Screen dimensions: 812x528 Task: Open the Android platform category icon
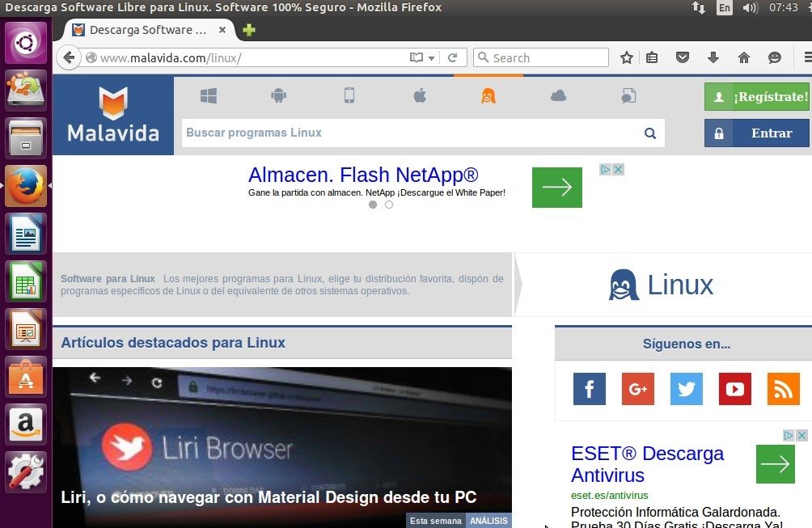[278, 95]
